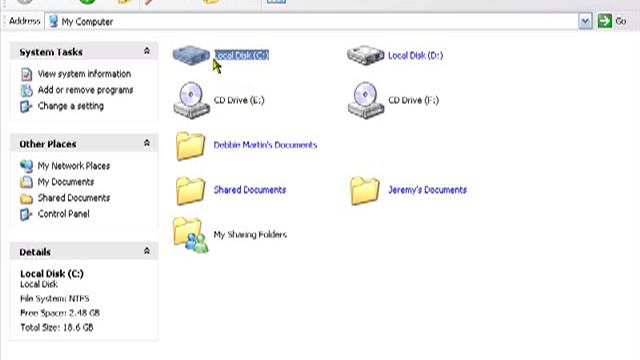
Task: Open the Local Disk (D:) drive icon
Action: pyautogui.click(x=365, y=55)
